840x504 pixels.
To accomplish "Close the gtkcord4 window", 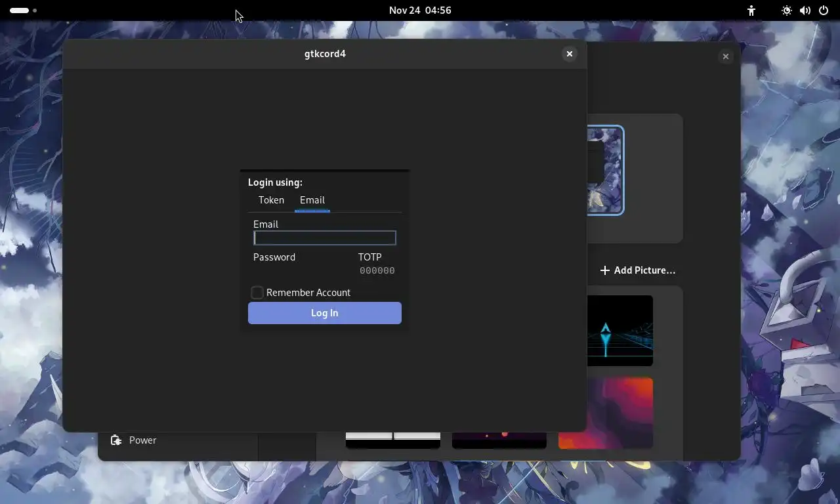I will (570, 54).
